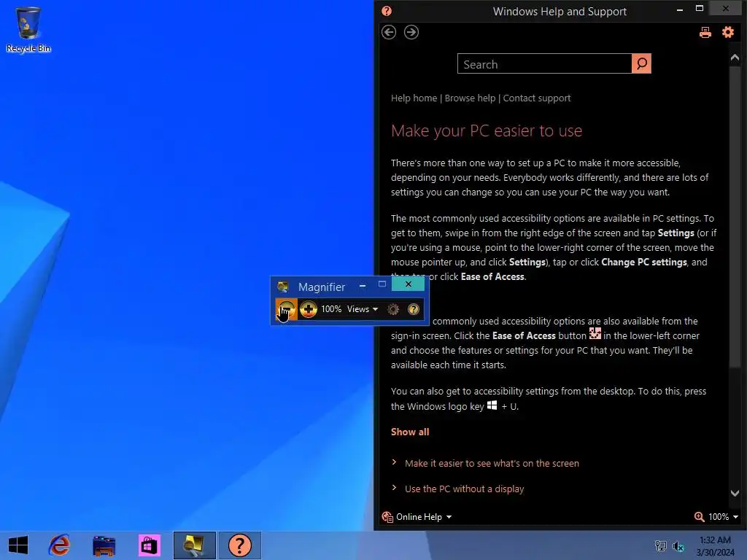Screen dimensions: 747x560
Task: Open the Online Help dropdown menu
Action: pyautogui.click(x=424, y=517)
